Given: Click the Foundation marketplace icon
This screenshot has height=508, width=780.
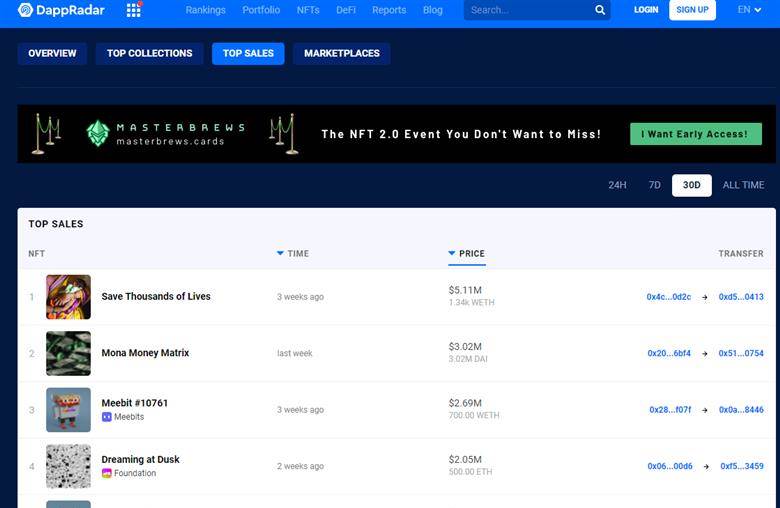Looking at the screenshot, I should point(106,473).
